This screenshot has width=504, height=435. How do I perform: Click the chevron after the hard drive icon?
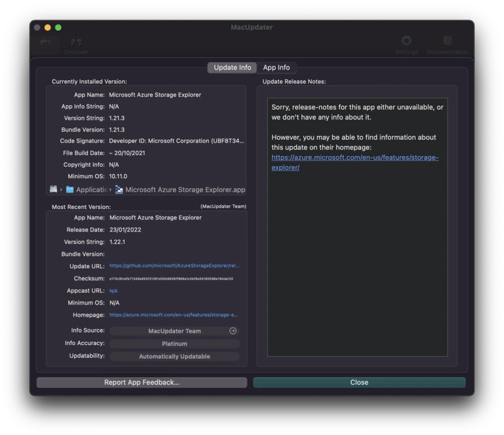pyautogui.click(x=62, y=189)
